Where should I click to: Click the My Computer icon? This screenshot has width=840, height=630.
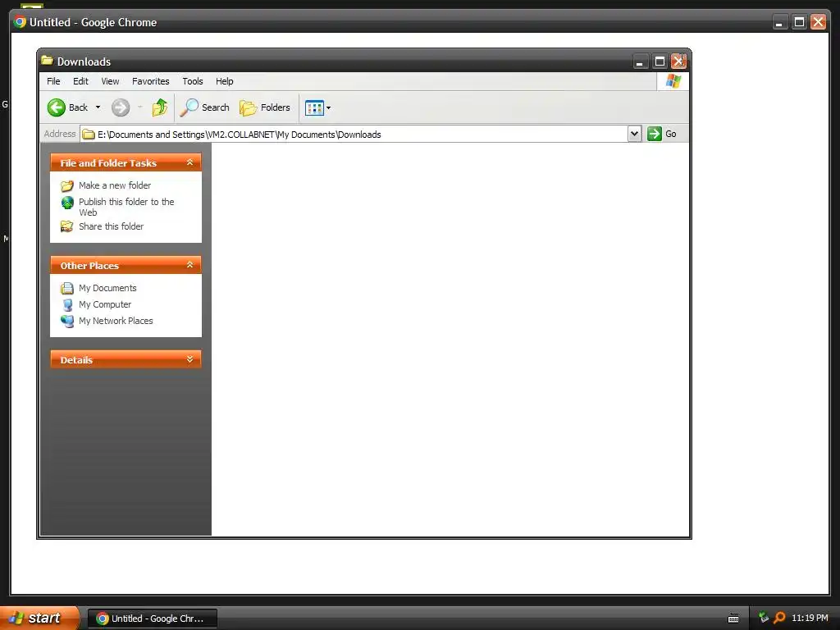pos(67,305)
